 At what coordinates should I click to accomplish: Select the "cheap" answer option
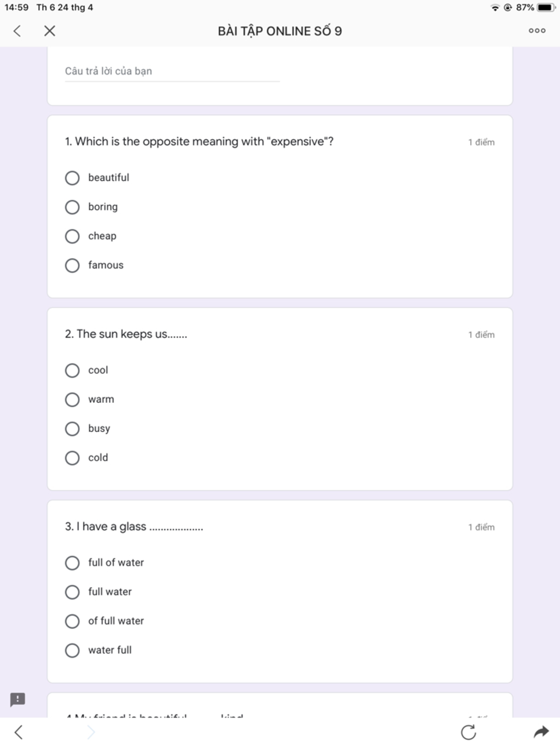click(72, 236)
